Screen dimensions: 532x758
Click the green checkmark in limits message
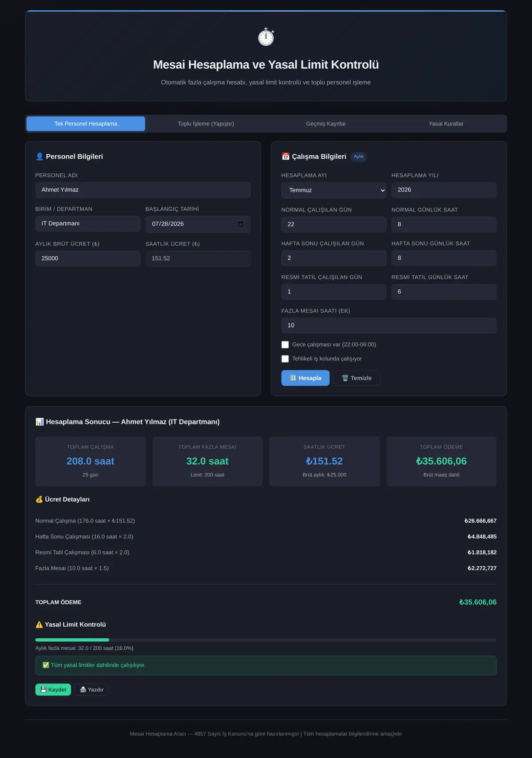(46, 665)
